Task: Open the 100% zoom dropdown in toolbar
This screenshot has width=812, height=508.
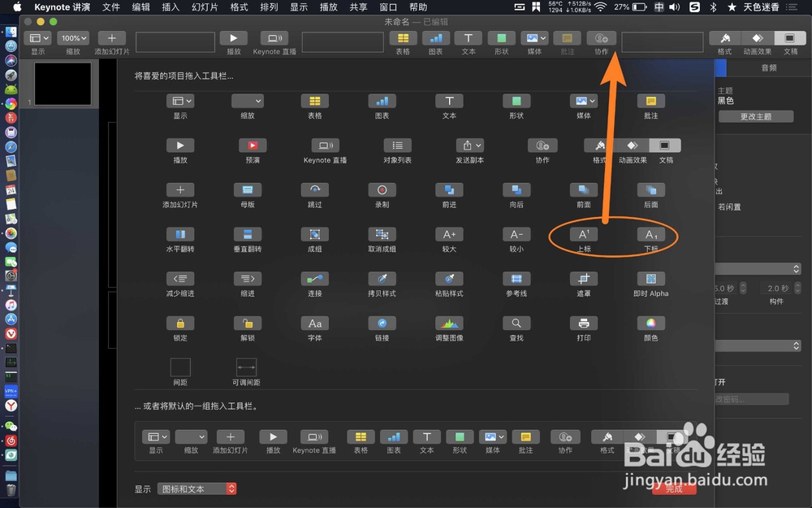Action: coord(73,38)
